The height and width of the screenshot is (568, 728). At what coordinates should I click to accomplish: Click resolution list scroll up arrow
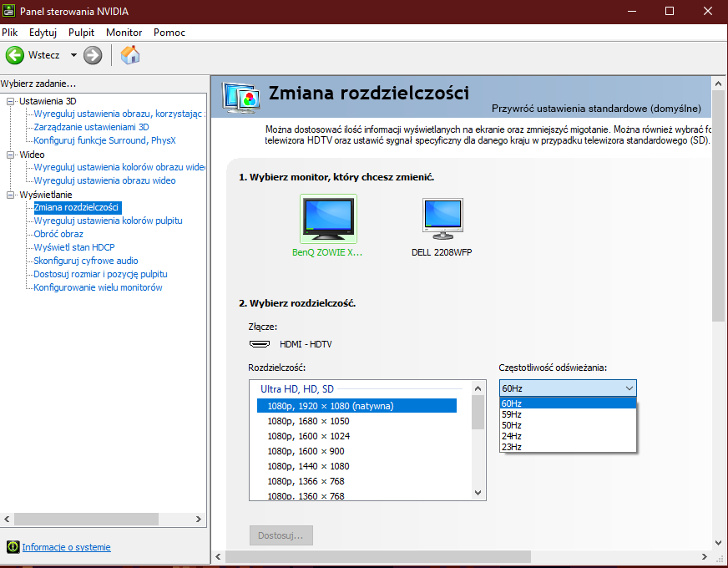tap(478, 388)
